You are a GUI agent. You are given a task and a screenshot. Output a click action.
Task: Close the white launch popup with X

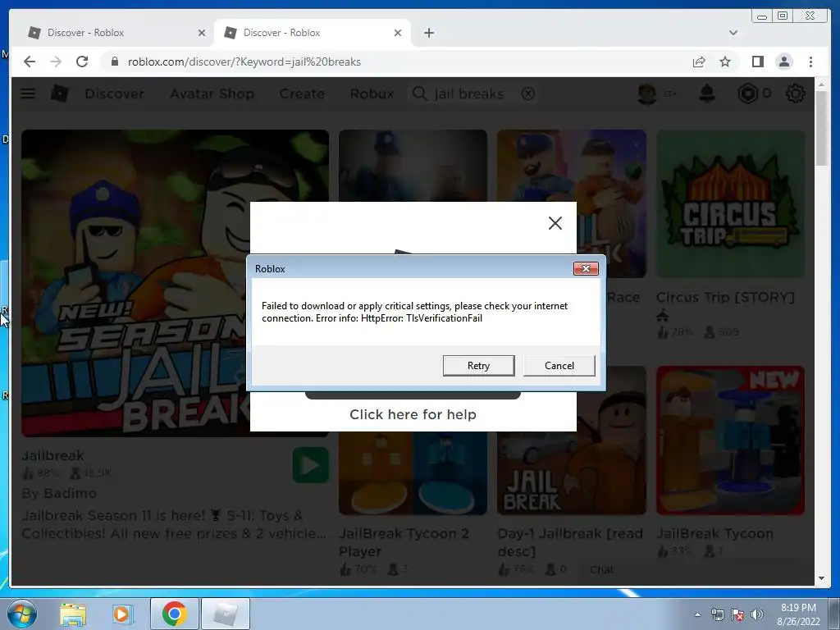click(555, 223)
